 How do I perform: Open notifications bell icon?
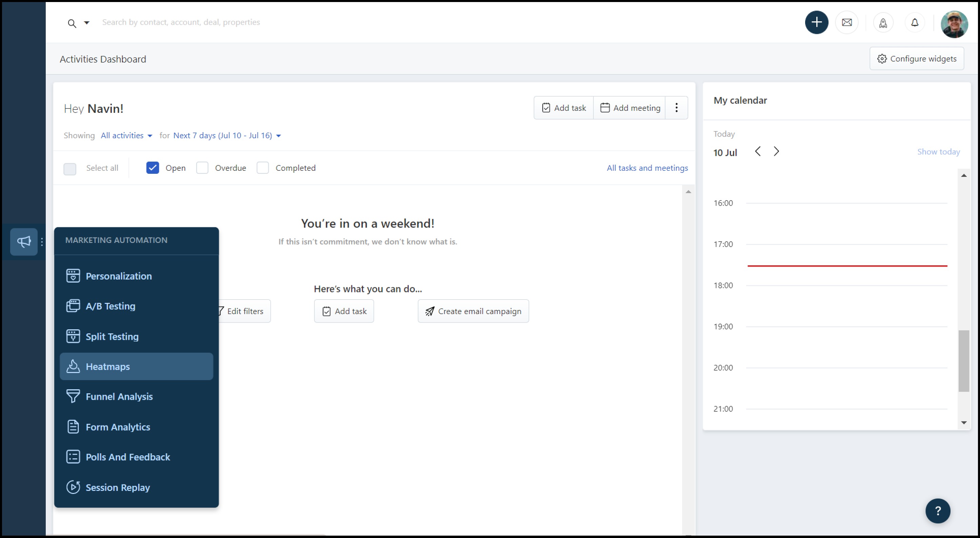coord(915,23)
